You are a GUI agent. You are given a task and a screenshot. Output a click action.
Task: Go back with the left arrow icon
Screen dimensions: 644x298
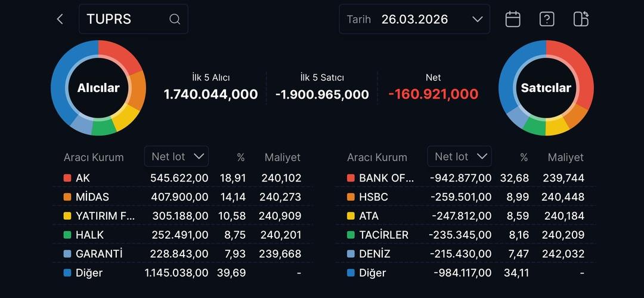(60, 19)
